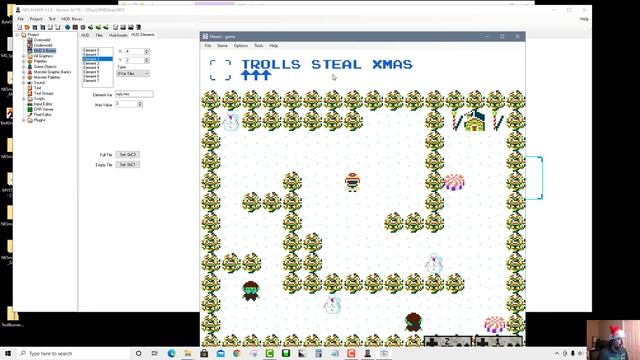Open the Project menu in NESmaker
Viewport: 640px width, 360px height.
[x=36, y=19]
